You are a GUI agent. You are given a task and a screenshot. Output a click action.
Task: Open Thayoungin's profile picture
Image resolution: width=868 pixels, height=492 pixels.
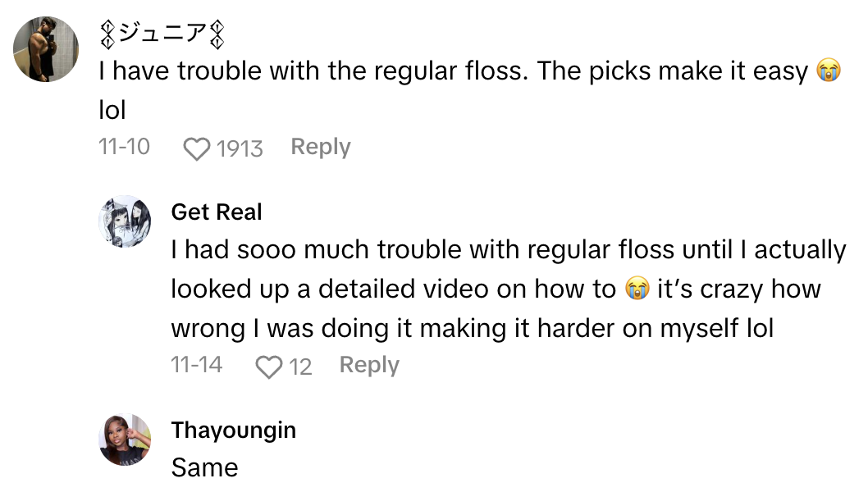coord(125,440)
